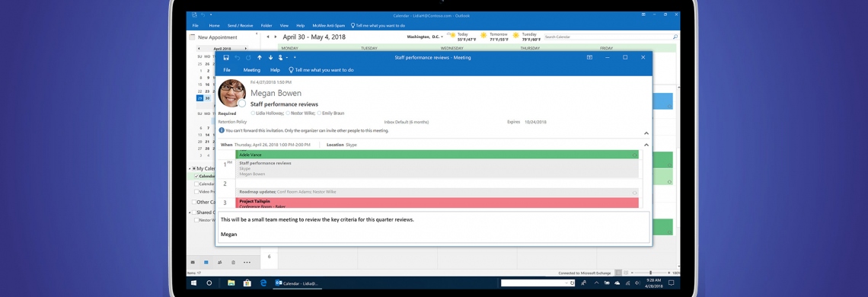Open the Windows Start menu
868x297 pixels.
(193, 283)
